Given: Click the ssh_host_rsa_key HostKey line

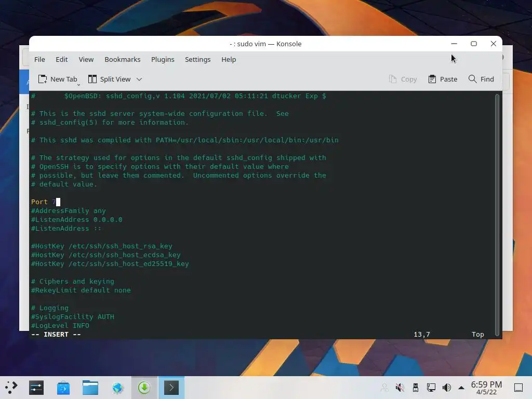Looking at the screenshot, I should click(x=102, y=246).
